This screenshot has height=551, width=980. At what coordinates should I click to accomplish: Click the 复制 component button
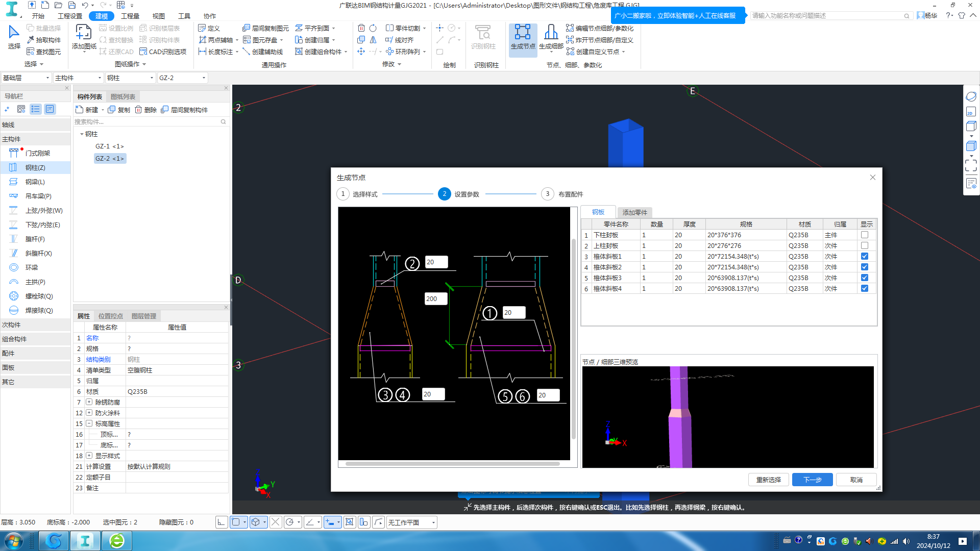coord(119,110)
